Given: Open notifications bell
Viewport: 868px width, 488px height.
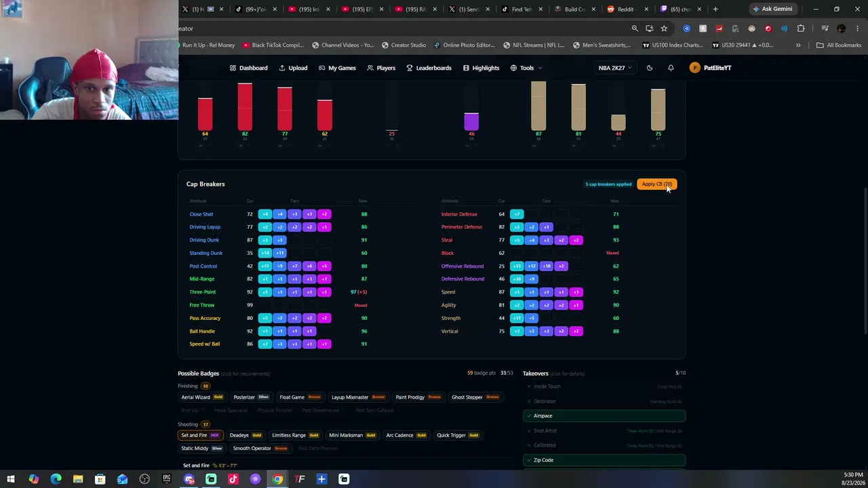Looking at the screenshot, I should 671,68.
